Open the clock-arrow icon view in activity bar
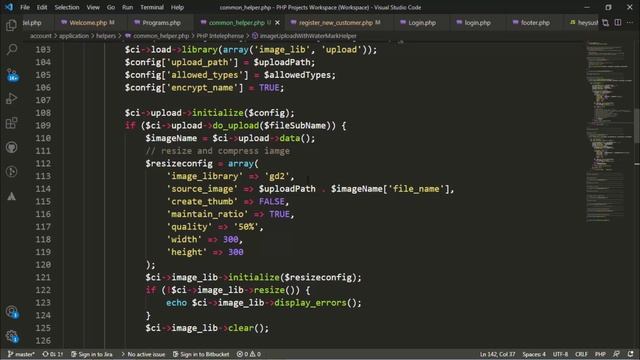 (x=11, y=172)
